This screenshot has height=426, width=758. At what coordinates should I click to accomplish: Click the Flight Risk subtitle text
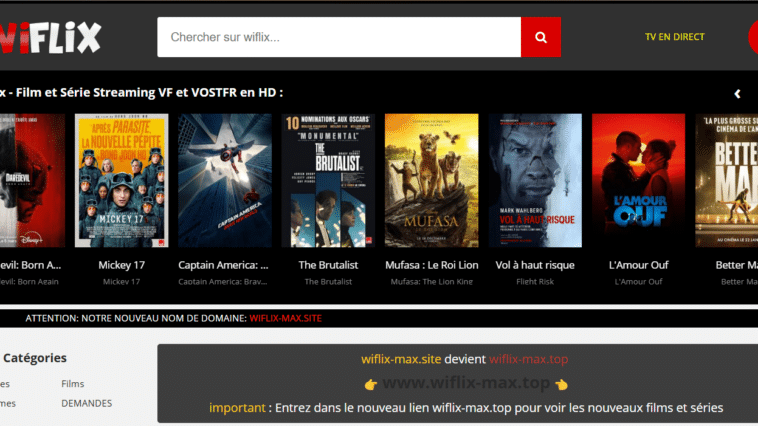[535, 281]
